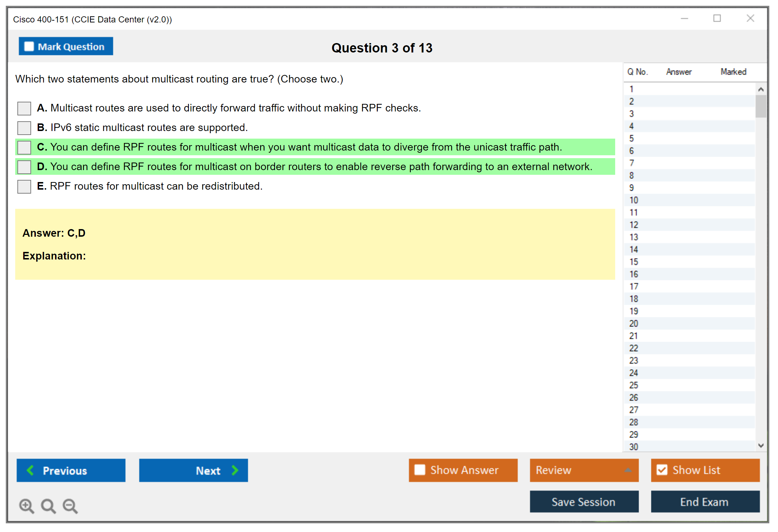This screenshot has height=532, width=778.
Task: Click the green left arrow on Previous
Action: click(x=31, y=470)
